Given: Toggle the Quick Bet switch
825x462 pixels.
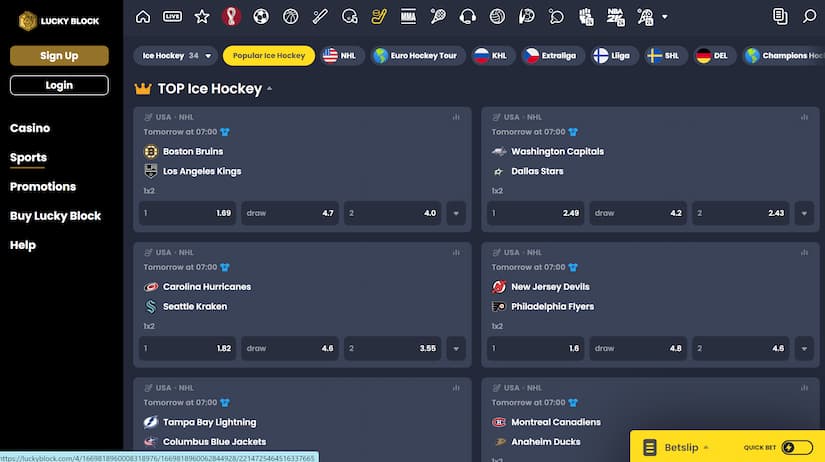Looking at the screenshot, I should (797, 447).
